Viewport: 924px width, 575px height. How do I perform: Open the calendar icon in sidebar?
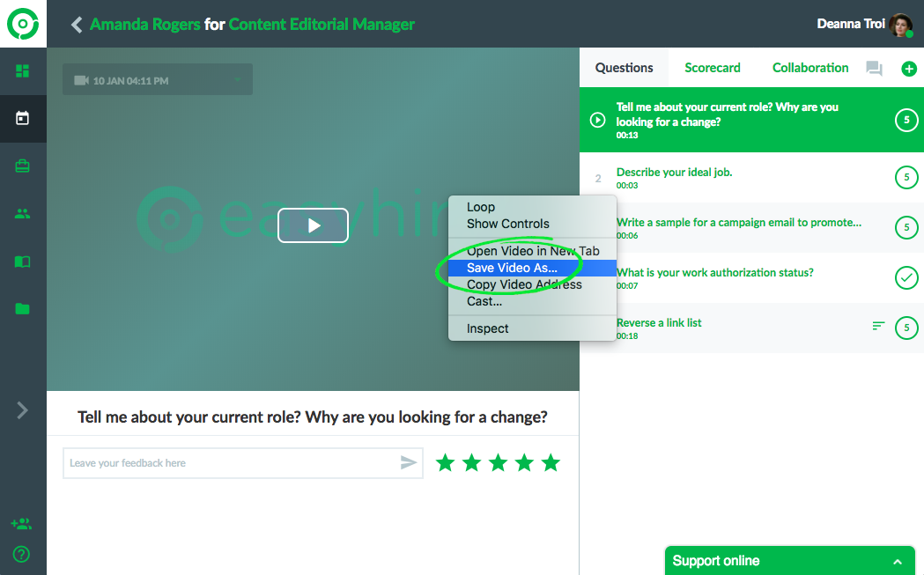pyautogui.click(x=22, y=118)
